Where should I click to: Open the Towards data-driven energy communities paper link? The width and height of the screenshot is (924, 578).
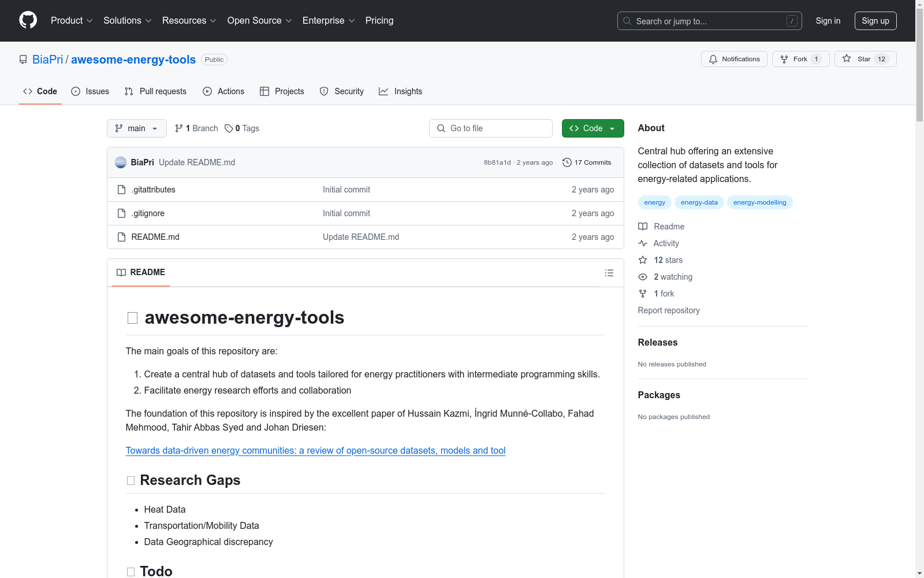316,450
